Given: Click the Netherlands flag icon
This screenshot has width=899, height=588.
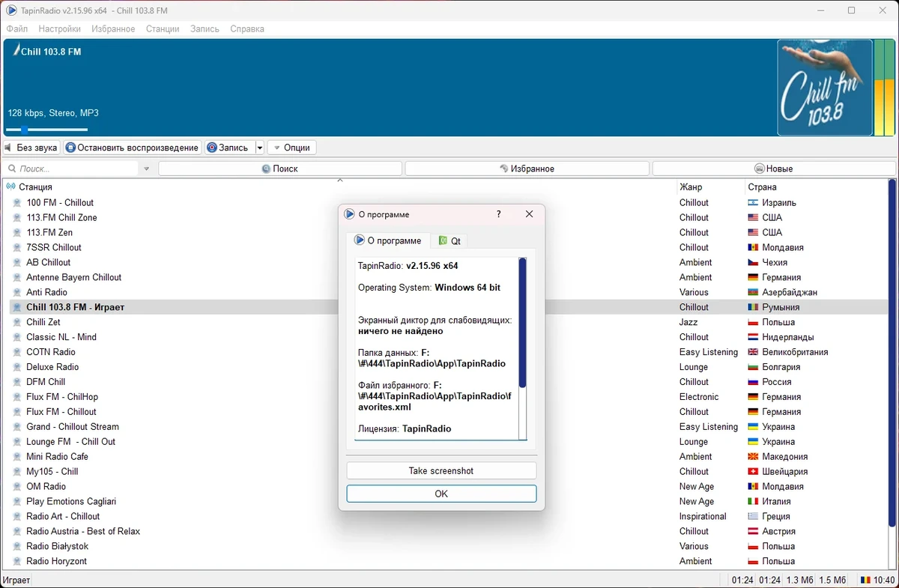Looking at the screenshot, I should [753, 337].
